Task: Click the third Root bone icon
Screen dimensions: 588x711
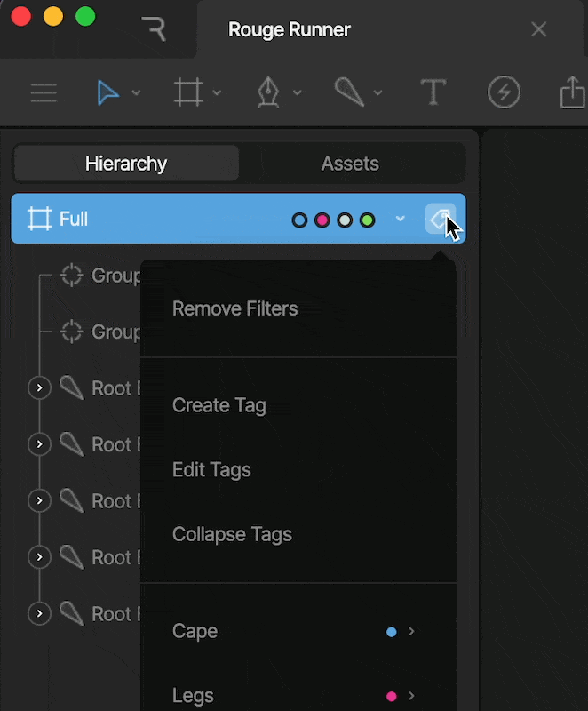Action: [72, 500]
